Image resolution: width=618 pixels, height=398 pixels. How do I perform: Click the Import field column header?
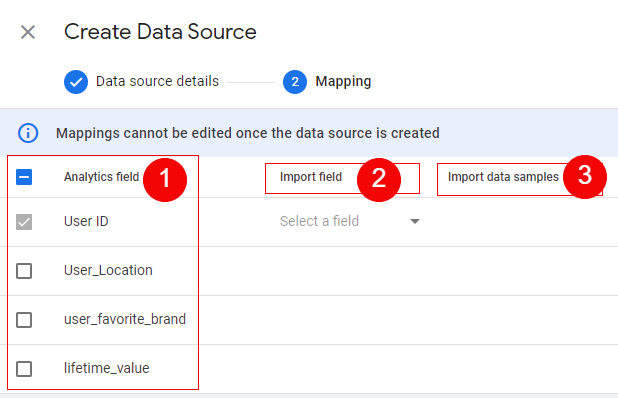(311, 177)
